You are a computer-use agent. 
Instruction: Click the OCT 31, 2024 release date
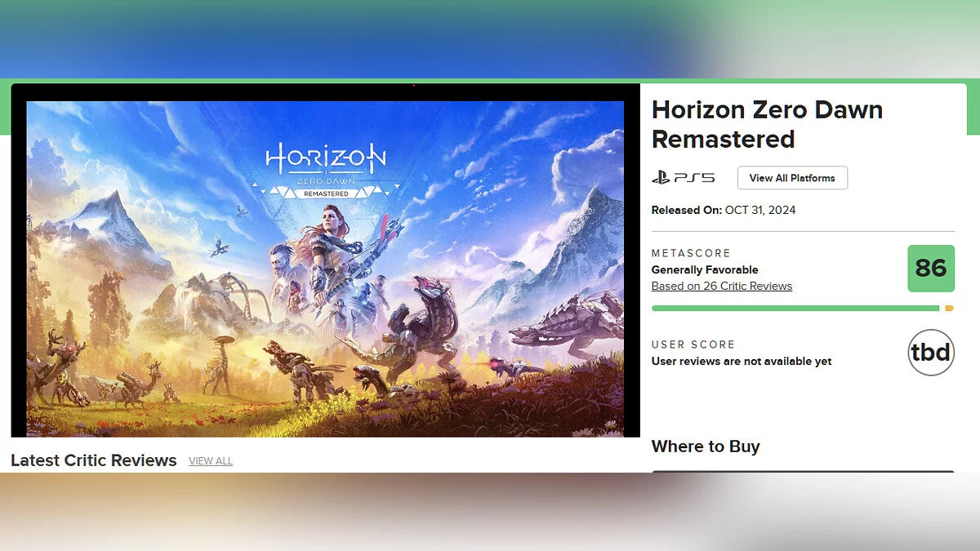coord(759,210)
